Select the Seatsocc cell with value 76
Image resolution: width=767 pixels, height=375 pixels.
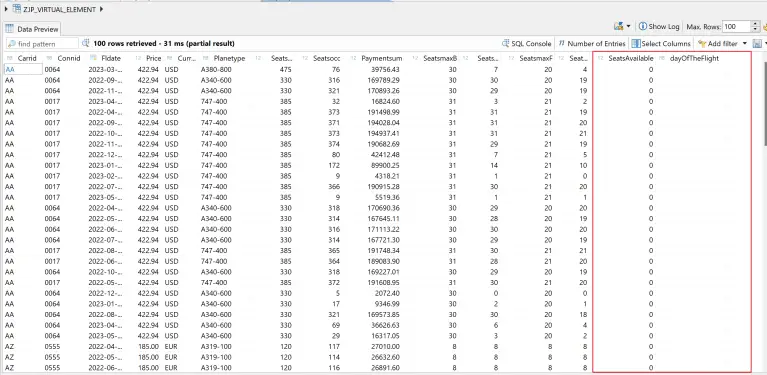336,69
